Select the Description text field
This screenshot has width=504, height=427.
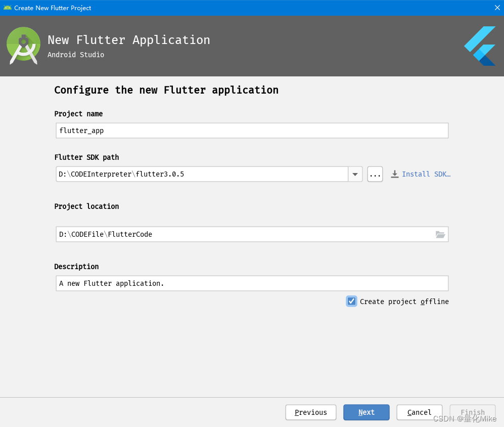252,283
